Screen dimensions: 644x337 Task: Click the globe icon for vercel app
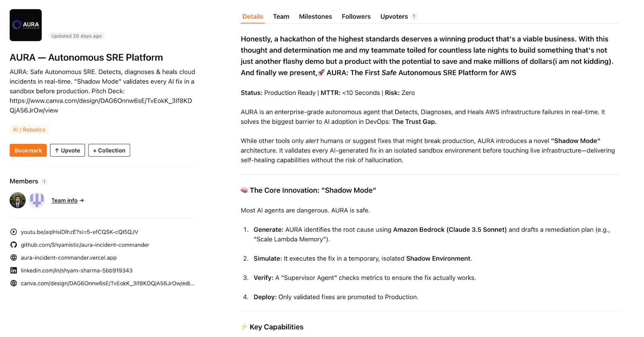click(x=14, y=258)
